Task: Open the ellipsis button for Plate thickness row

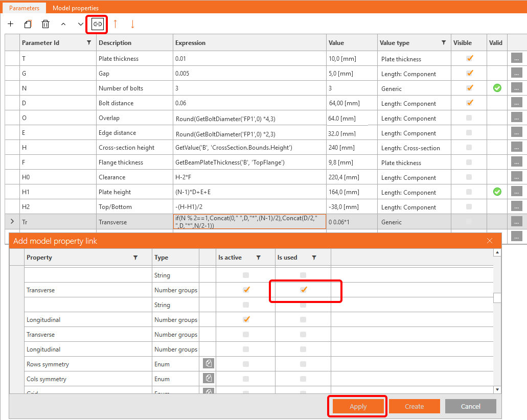Action: [x=516, y=58]
